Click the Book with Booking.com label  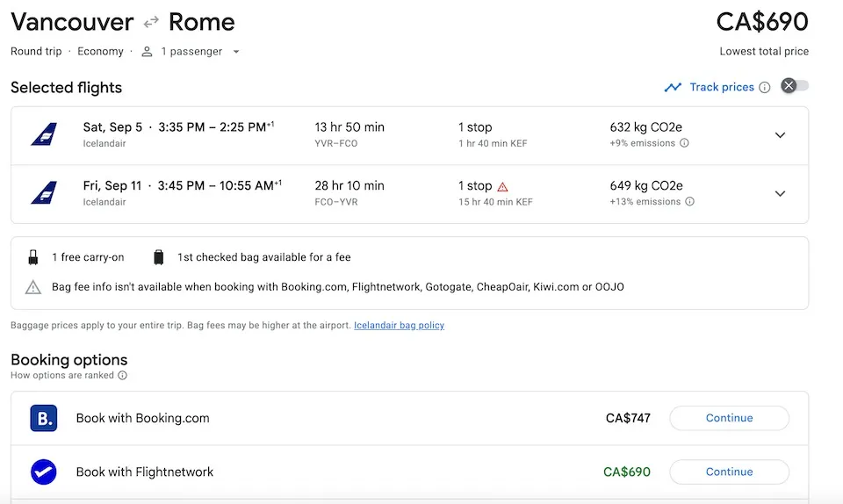coord(142,418)
